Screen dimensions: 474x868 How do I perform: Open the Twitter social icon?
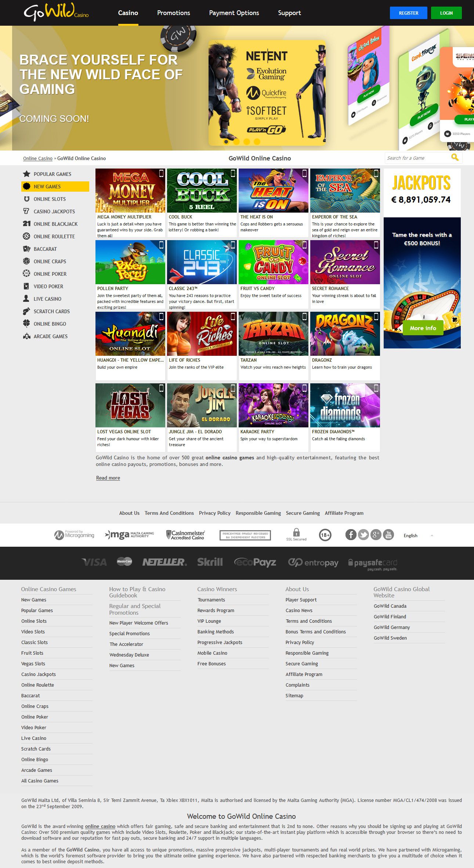click(x=363, y=535)
